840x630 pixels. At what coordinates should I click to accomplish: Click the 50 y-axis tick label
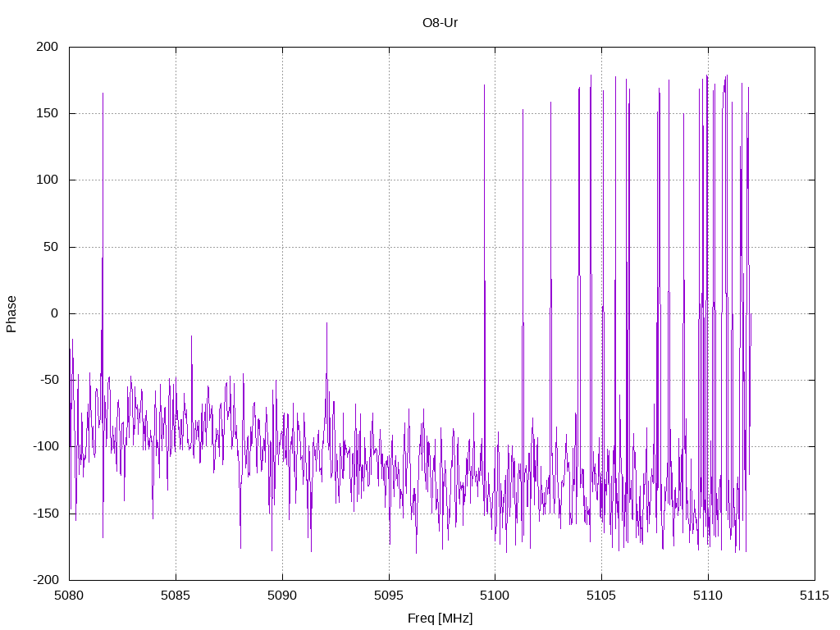coord(51,247)
